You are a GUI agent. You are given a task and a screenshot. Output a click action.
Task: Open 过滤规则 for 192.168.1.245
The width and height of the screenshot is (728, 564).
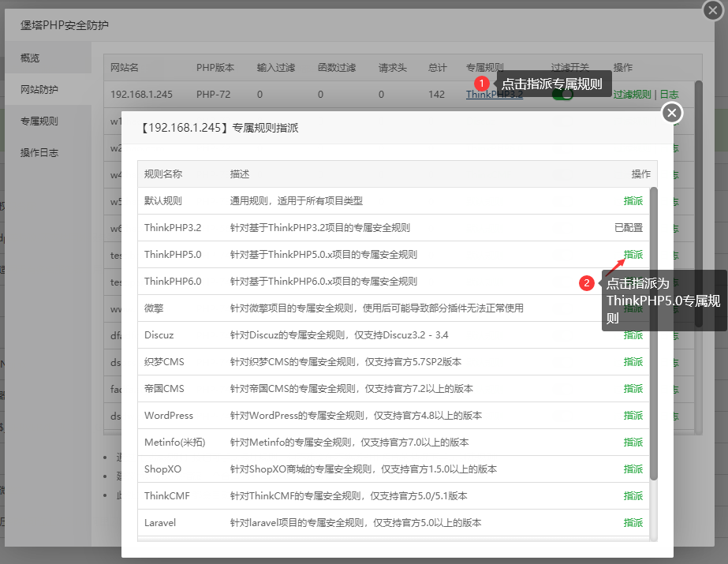(632, 95)
